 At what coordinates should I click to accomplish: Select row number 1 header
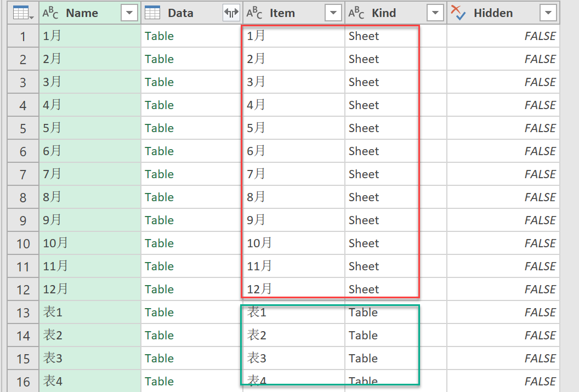23,36
